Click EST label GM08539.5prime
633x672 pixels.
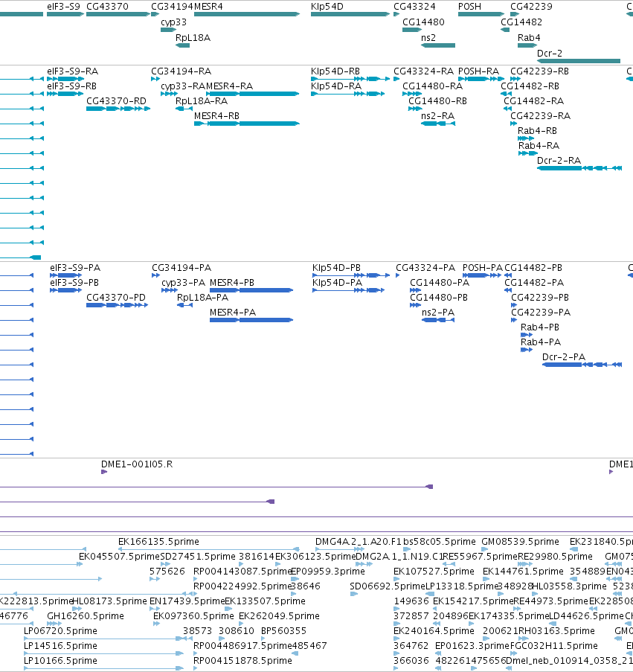pyautogui.click(x=520, y=542)
